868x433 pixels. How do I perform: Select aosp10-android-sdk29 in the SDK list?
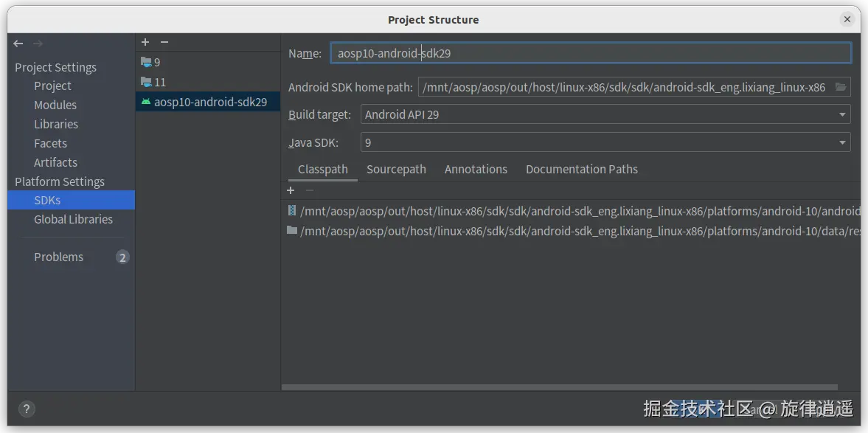(210, 102)
